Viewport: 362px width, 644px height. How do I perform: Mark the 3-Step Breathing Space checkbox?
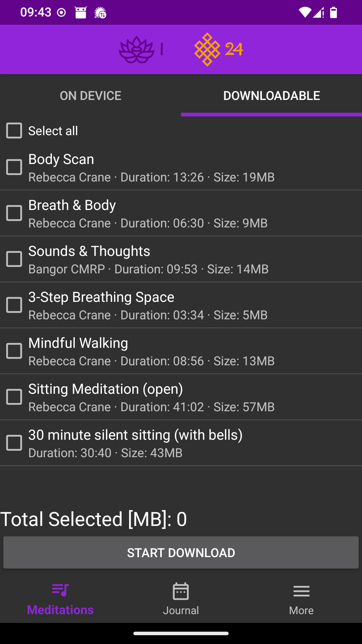pos(14,305)
